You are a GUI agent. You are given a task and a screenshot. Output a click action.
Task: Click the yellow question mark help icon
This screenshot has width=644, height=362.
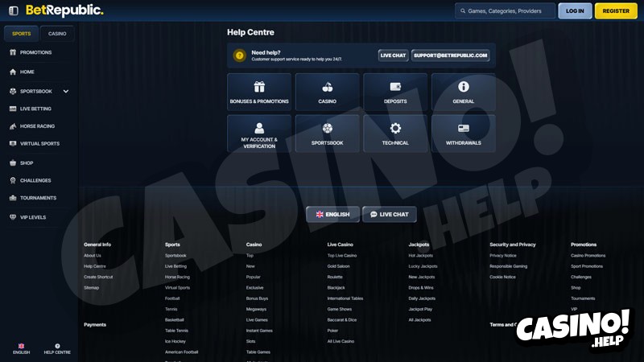239,56
